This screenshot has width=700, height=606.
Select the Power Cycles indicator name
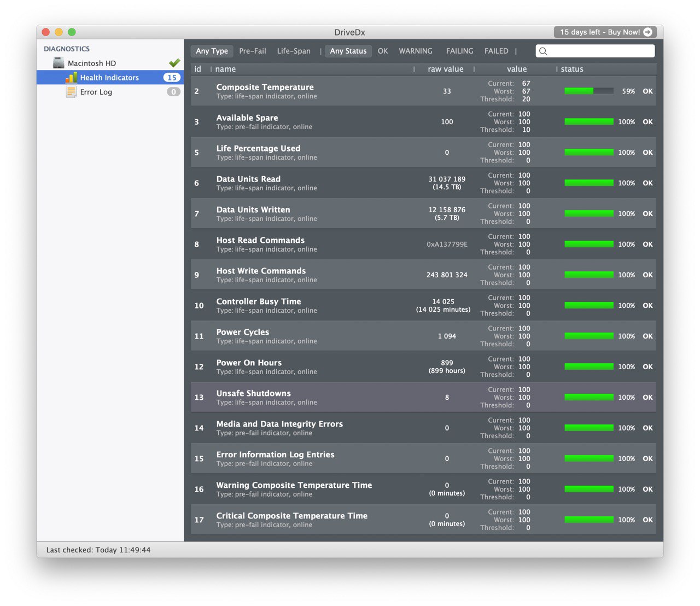(242, 332)
